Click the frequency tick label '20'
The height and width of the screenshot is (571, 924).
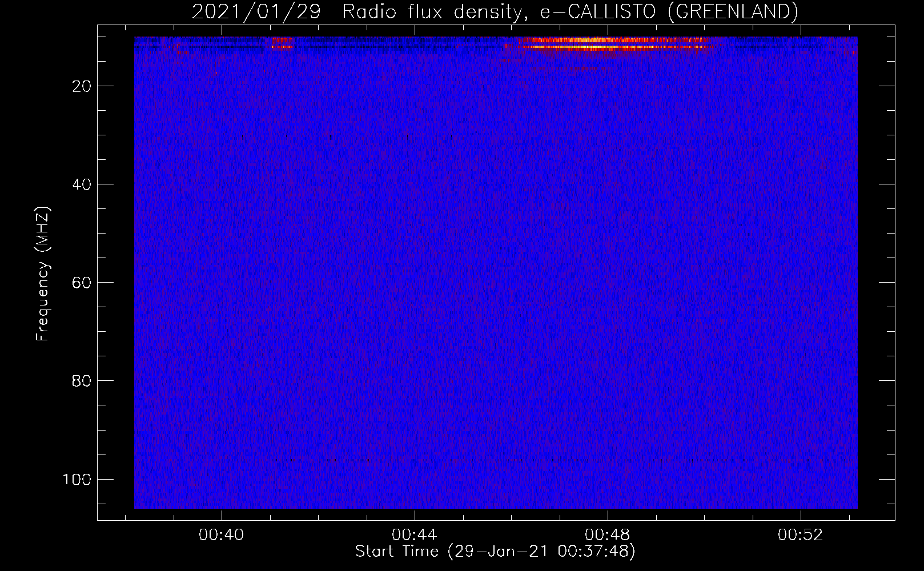tap(82, 86)
